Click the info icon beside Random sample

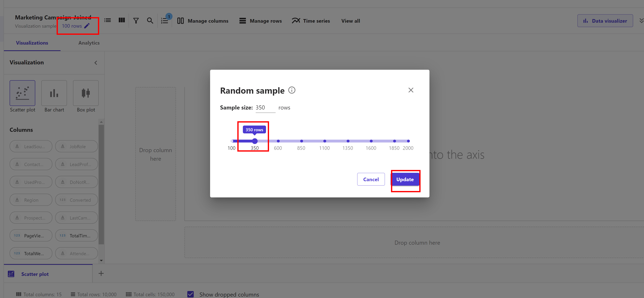pyautogui.click(x=291, y=90)
